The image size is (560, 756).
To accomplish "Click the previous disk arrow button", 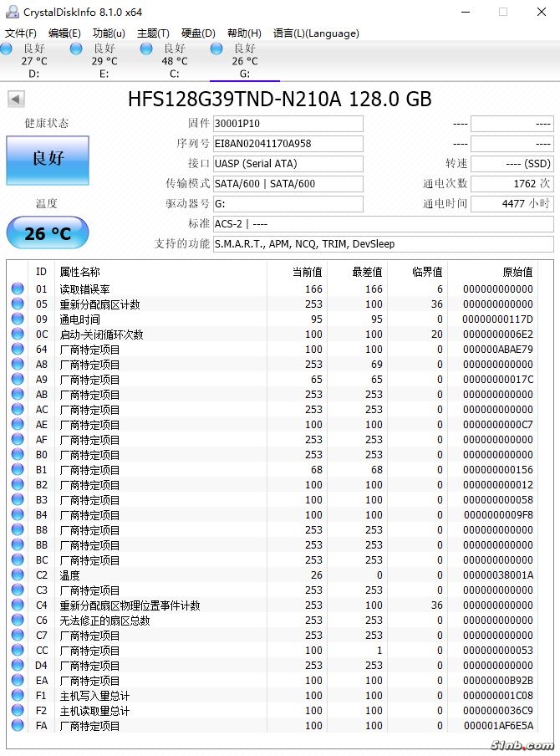I will coord(16,100).
